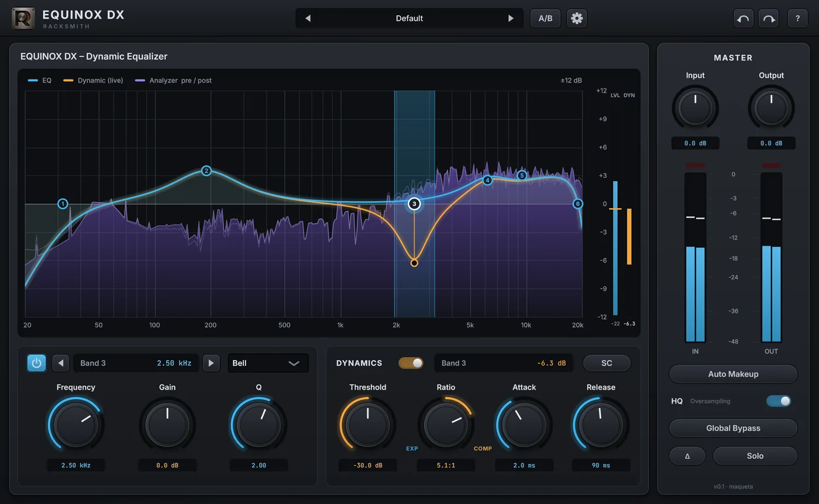Disable the Dynamics toggle switch
This screenshot has width=819, height=504.
(411, 363)
